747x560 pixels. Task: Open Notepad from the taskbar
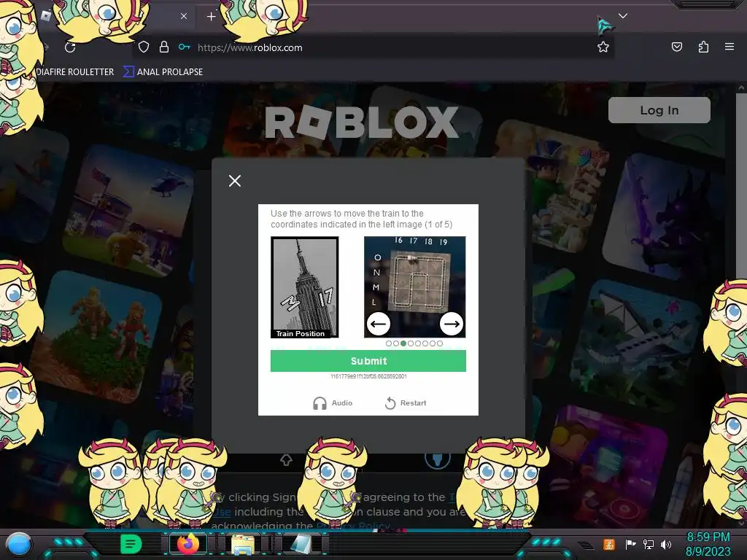(301, 545)
